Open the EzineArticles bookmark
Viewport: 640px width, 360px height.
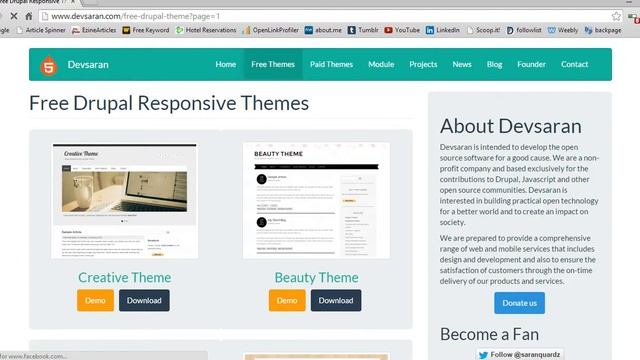[94, 30]
